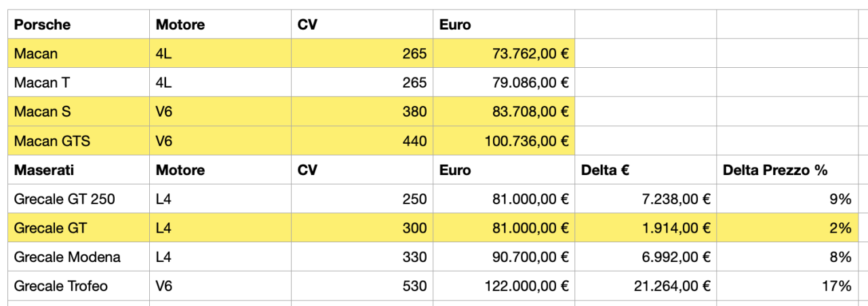
Task: Select the 530 CV cell
Action: pyautogui.click(x=362, y=286)
